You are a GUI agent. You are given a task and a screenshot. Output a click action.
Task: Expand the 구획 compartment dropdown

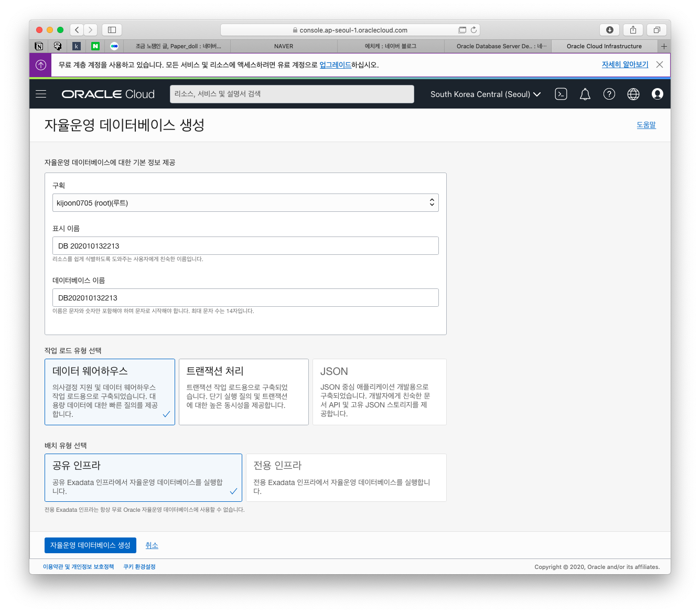[245, 203]
